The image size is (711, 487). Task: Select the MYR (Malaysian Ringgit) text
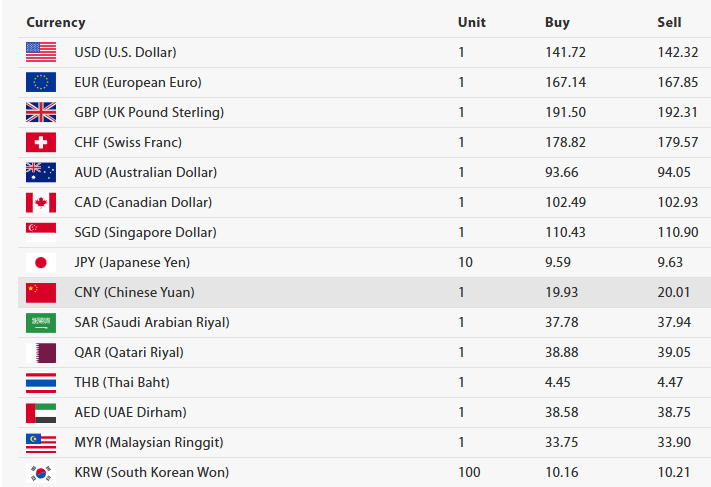[148, 442]
